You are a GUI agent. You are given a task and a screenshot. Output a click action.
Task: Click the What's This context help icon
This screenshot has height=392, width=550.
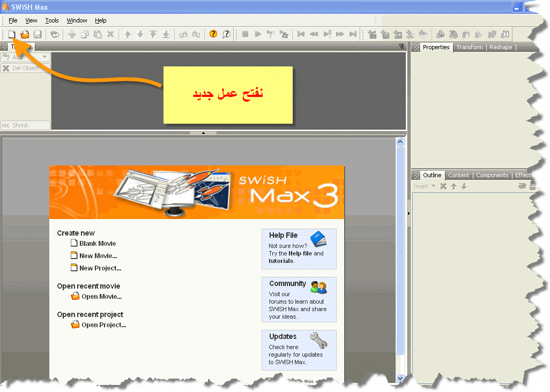click(226, 34)
